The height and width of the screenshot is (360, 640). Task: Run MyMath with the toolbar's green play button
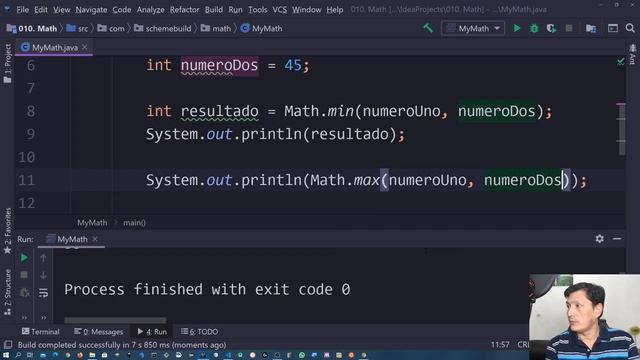pyautogui.click(x=517, y=28)
